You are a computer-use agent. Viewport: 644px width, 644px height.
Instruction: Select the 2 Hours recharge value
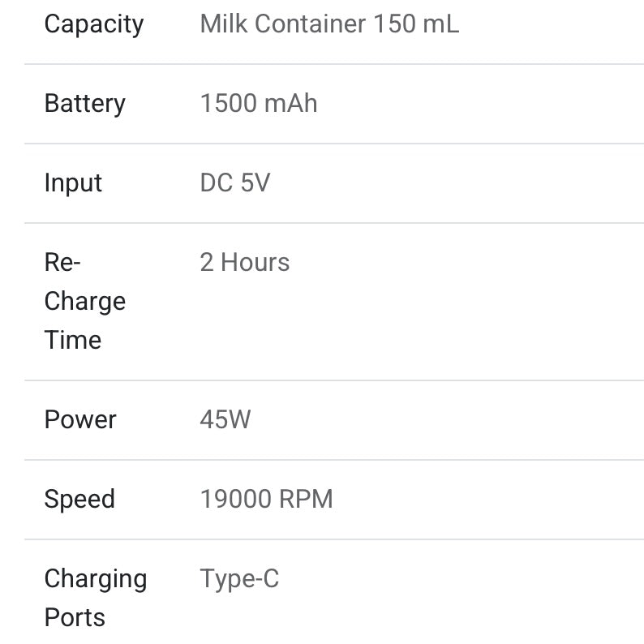[244, 263]
